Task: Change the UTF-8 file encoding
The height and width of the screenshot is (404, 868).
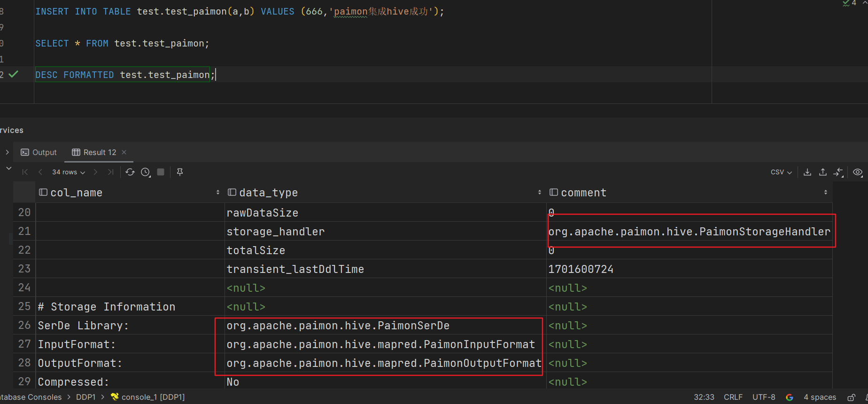Action: [x=764, y=397]
